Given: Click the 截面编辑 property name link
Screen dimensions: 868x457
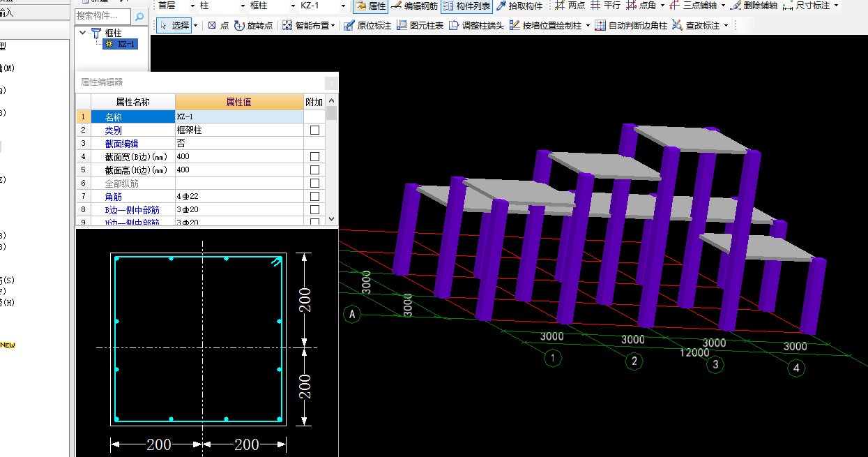Looking at the screenshot, I should [121, 143].
